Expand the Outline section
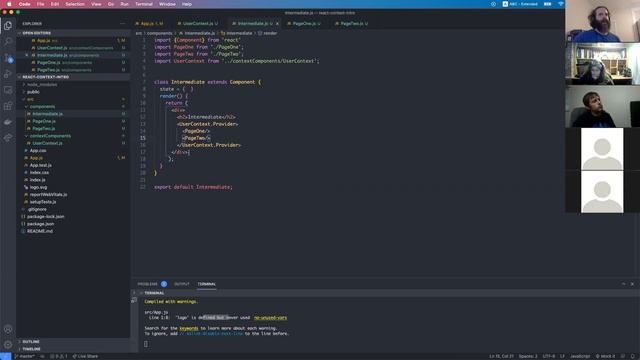 tap(73, 342)
